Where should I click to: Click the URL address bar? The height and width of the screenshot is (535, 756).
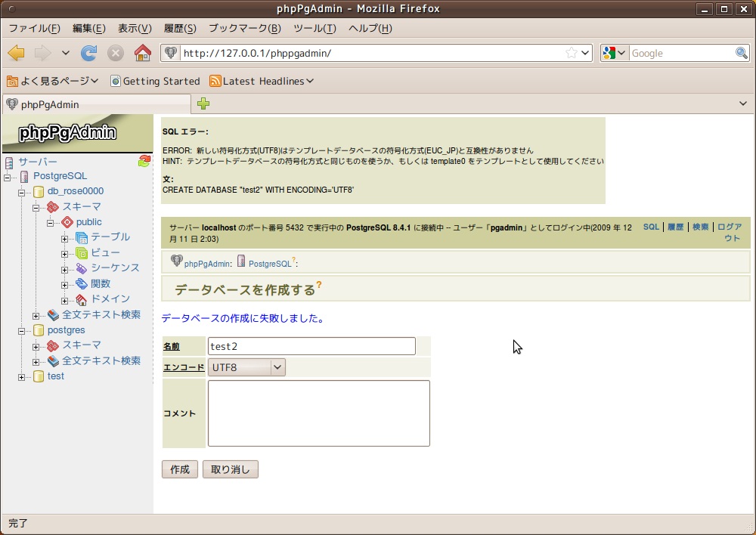click(371, 53)
